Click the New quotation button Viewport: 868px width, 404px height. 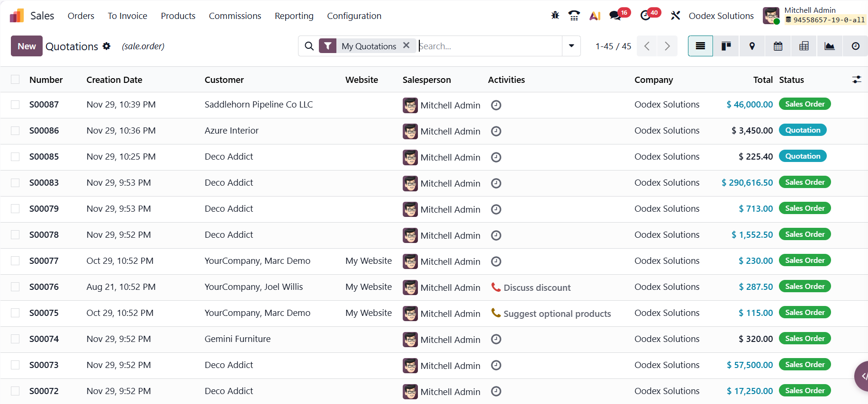(x=27, y=46)
